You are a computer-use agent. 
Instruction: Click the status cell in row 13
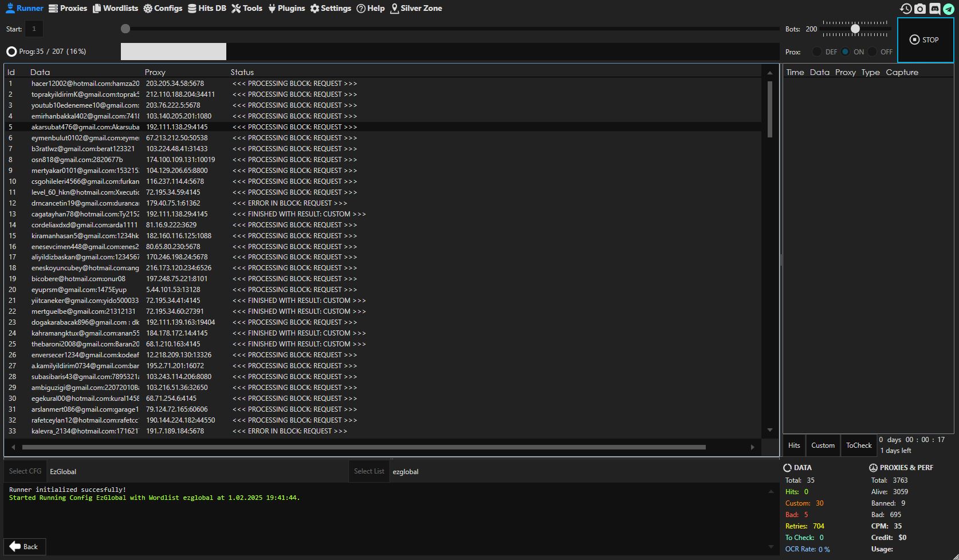299,214
